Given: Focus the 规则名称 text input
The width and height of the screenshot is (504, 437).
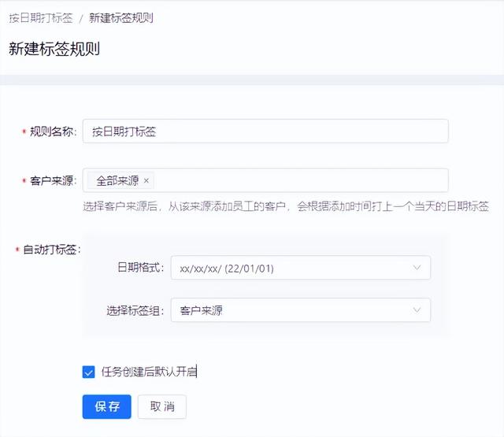Looking at the screenshot, I should point(265,131).
